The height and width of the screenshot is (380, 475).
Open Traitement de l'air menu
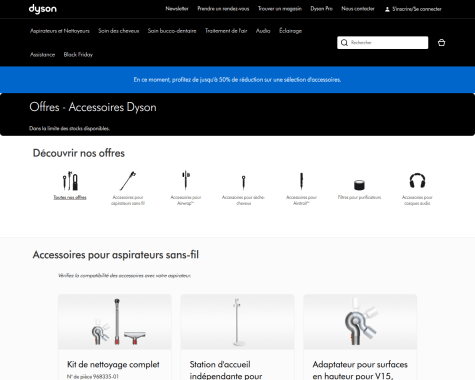(226, 31)
